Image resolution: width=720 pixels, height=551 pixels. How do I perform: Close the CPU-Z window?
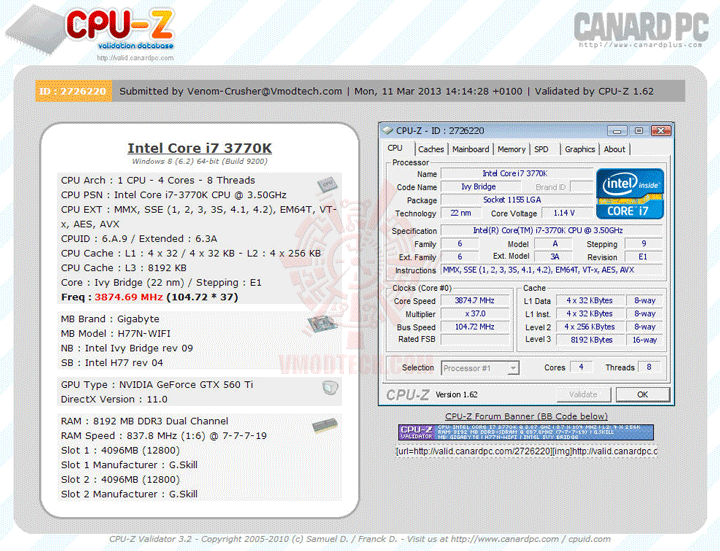[x=661, y=131]
